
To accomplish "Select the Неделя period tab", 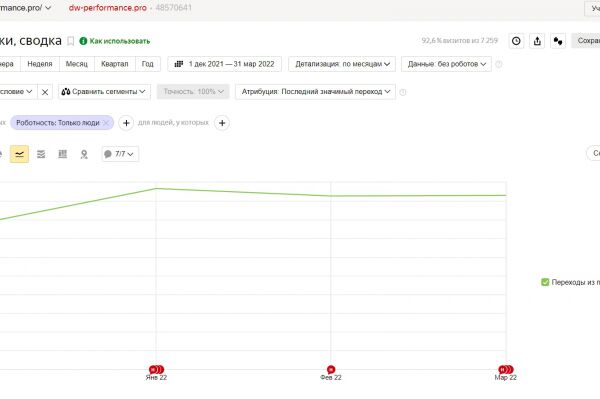I will [x=40, y=64].
